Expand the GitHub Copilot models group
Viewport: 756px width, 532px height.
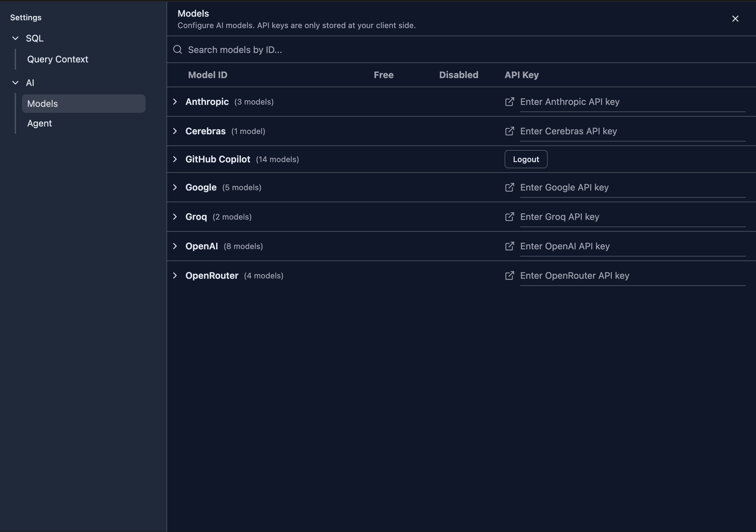click(175, 159)
